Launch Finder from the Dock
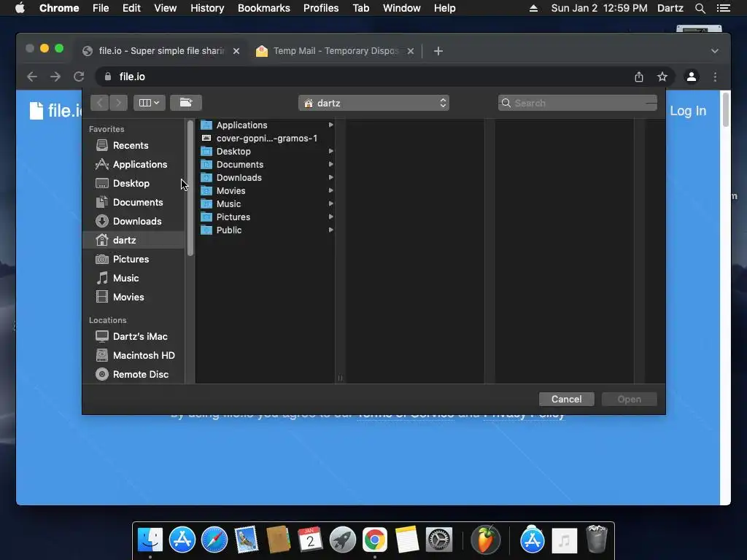 [150, 540]
